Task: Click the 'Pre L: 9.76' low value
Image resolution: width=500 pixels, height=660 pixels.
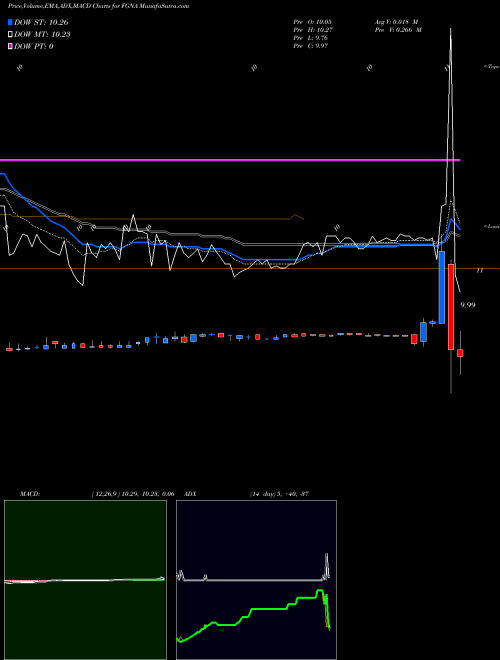Action: click(x=310, y=37)
